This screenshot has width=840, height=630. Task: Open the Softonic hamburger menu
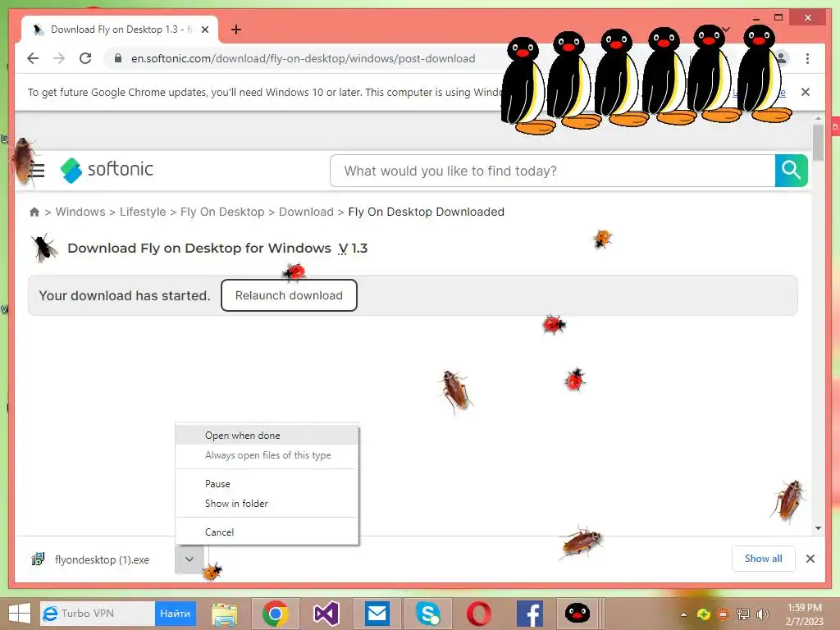(x=36, y=171)
